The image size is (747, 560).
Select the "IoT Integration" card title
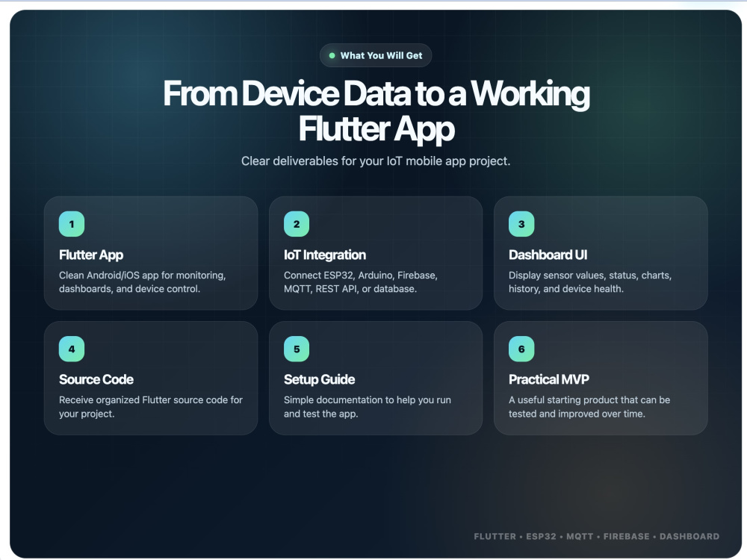[325, 255]
